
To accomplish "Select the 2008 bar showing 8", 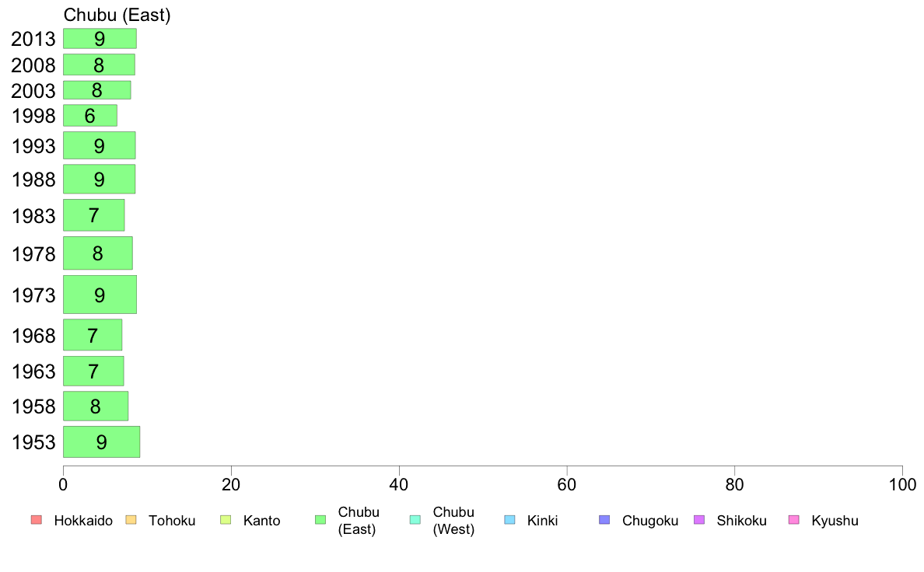I will (x=99, y=65).
